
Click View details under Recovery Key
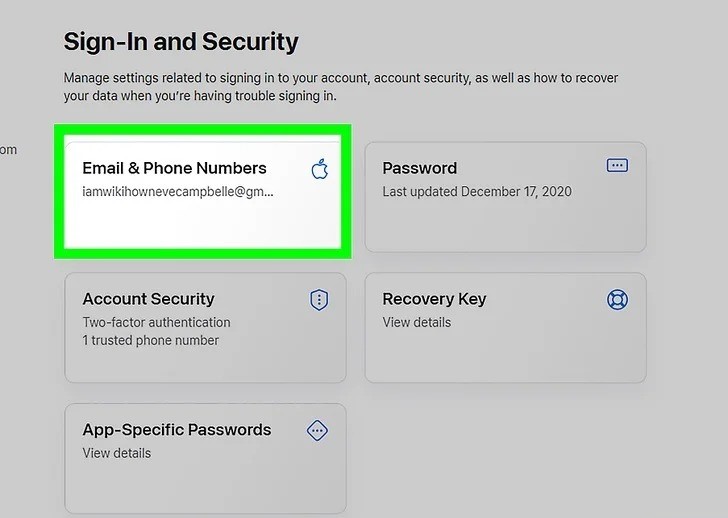tap(416, 322)
